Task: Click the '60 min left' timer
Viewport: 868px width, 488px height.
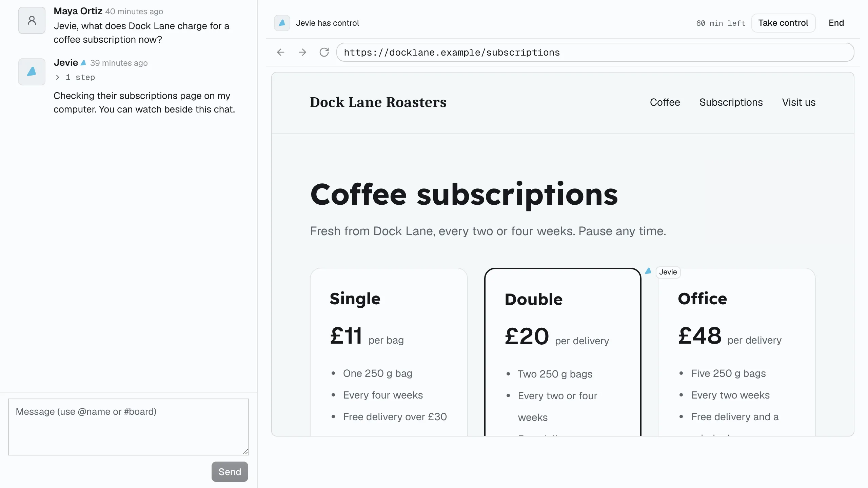Action: (x=721, y=23)
